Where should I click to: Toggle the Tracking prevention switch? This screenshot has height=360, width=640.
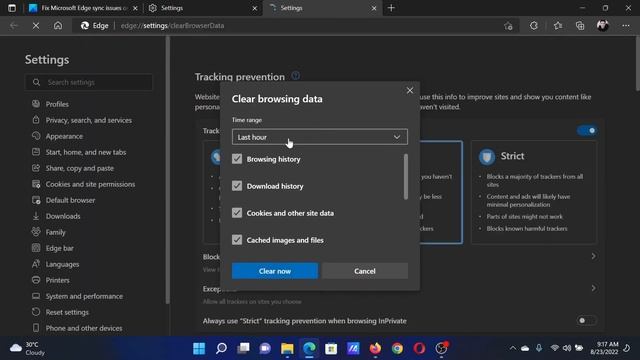(x=587, y=131)
